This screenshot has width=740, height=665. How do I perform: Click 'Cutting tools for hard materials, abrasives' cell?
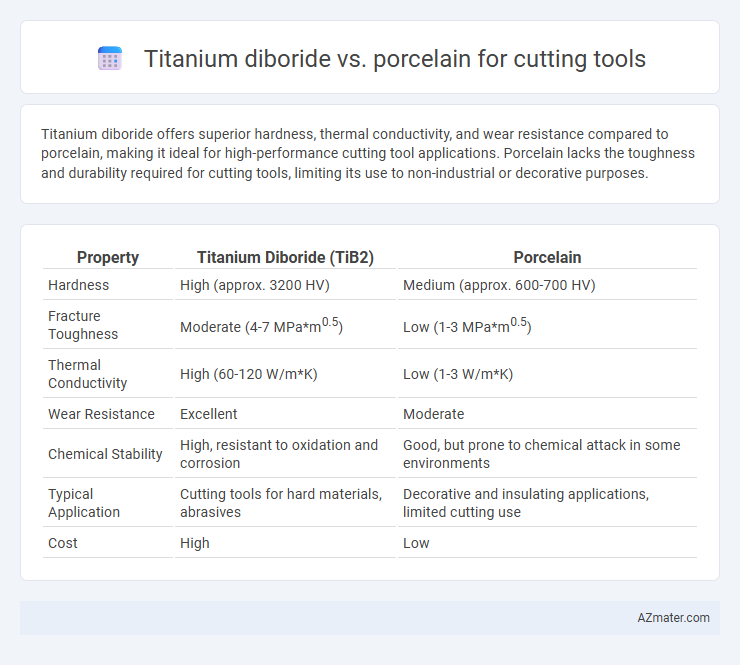click(x=281, y=503)
